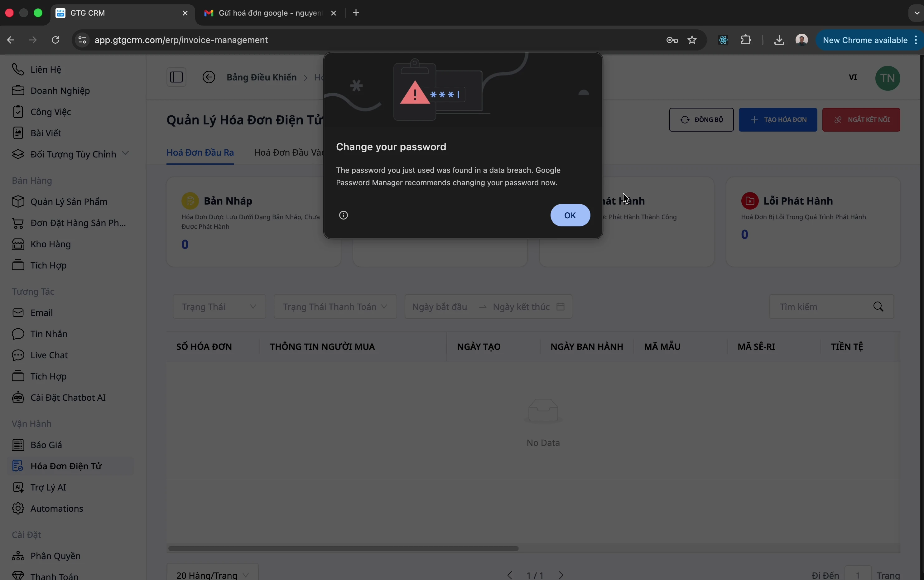Click the Ngày bắt đầu date field
This screenshot has width=924, height=580.
[x=440, y=307]
